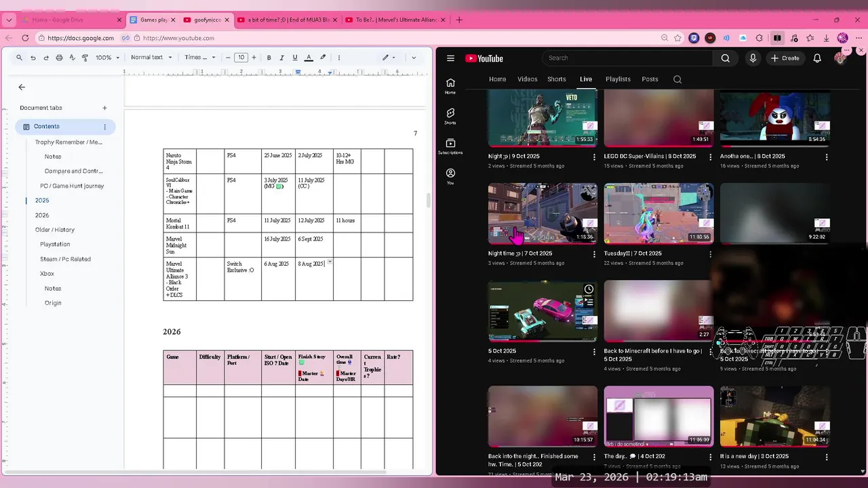Image resolution: width=868 pixels, height=488 pixels.
Task: Print the document via printer icon
Action: [x=59, y=58]
